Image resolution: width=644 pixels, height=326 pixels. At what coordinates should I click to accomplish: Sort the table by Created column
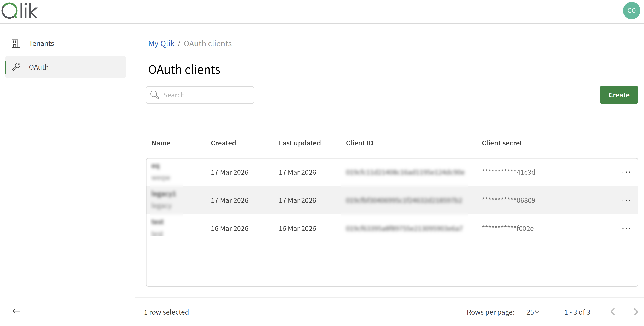[223, 143]
